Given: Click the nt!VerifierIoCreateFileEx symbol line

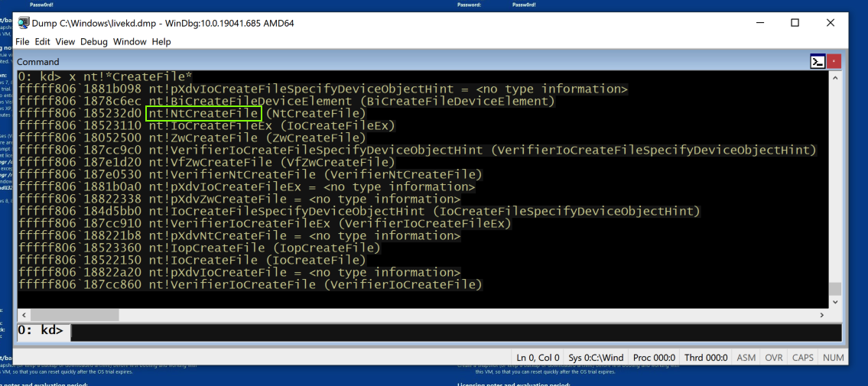Looking at the screenshot, I should click(265, 224).
